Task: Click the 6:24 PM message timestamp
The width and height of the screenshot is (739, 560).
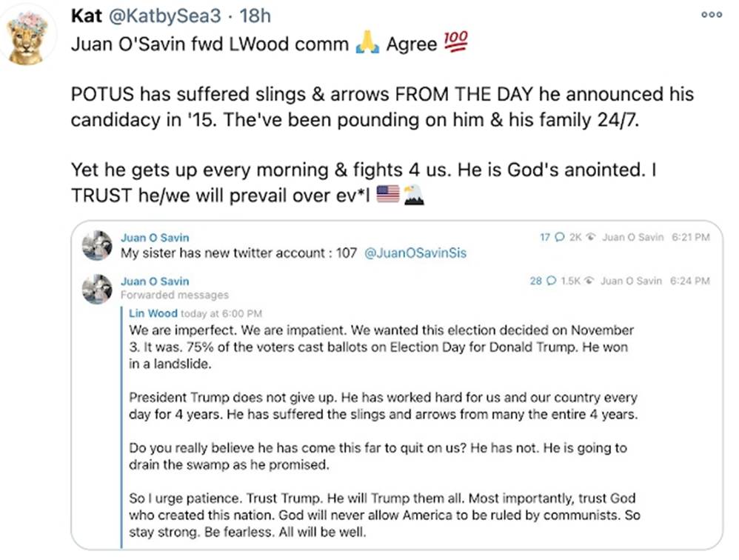Action: (689, 281)
